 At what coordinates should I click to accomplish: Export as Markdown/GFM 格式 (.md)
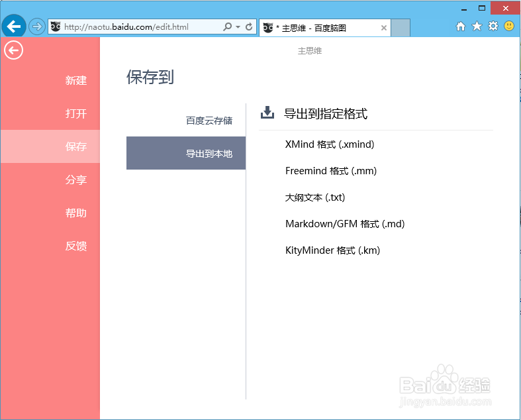coord(345,224)
